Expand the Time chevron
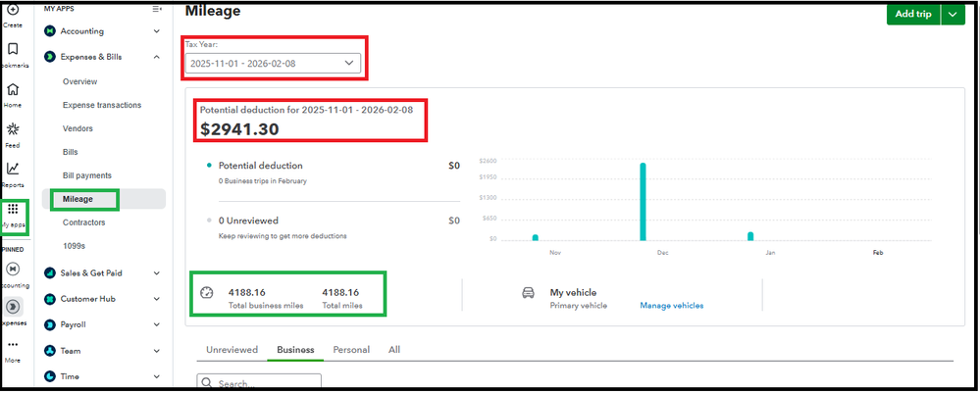The height and width of the screenshot is (394, 980). pos(156,376)
